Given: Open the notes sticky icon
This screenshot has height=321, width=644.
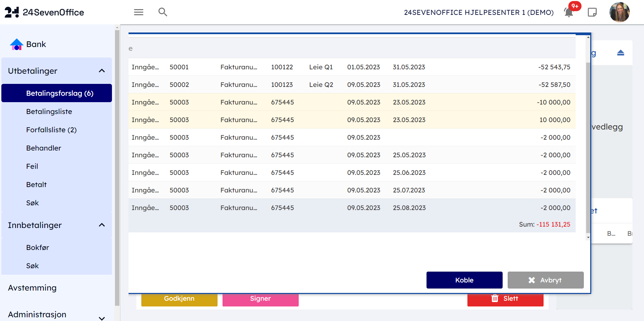Looking at the screenshot, I should [x=592, y=13].
